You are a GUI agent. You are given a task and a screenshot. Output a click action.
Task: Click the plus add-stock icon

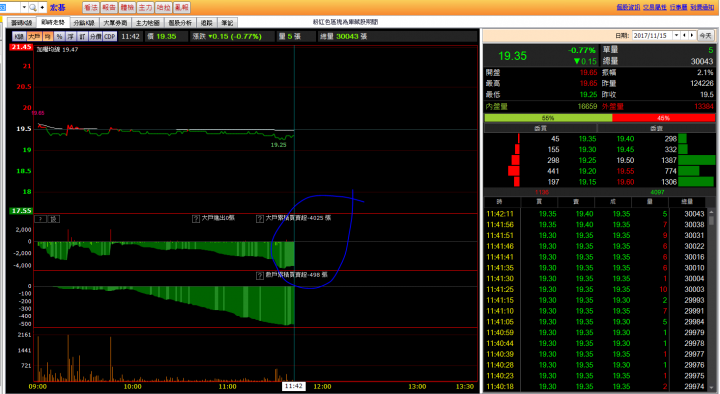click(x=42, y=7)
